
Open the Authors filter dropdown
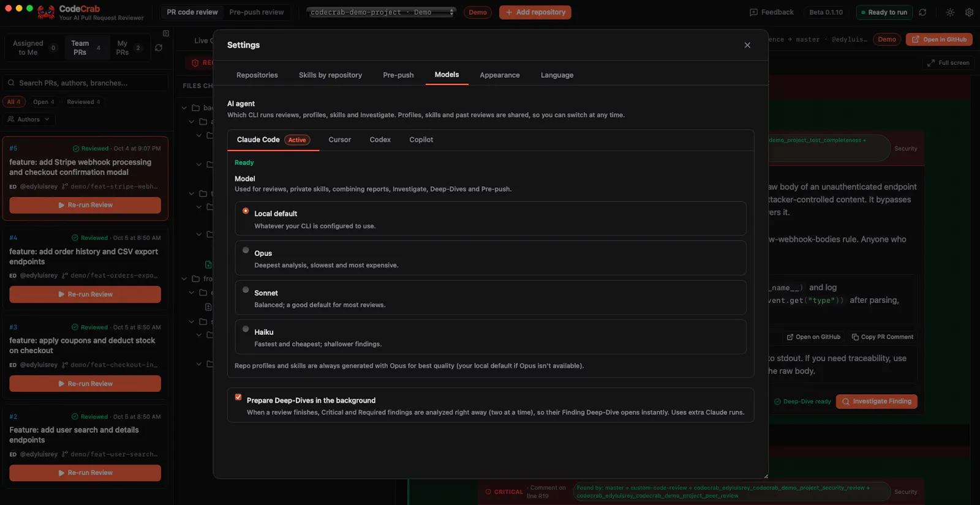tap(29, 119)
